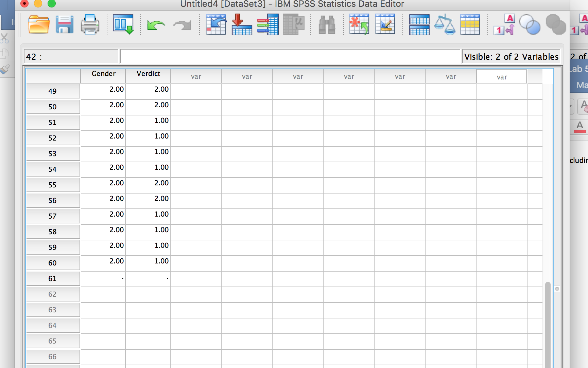
Task: Open the Select Cases dialog
Action: [x=470, y=25]
